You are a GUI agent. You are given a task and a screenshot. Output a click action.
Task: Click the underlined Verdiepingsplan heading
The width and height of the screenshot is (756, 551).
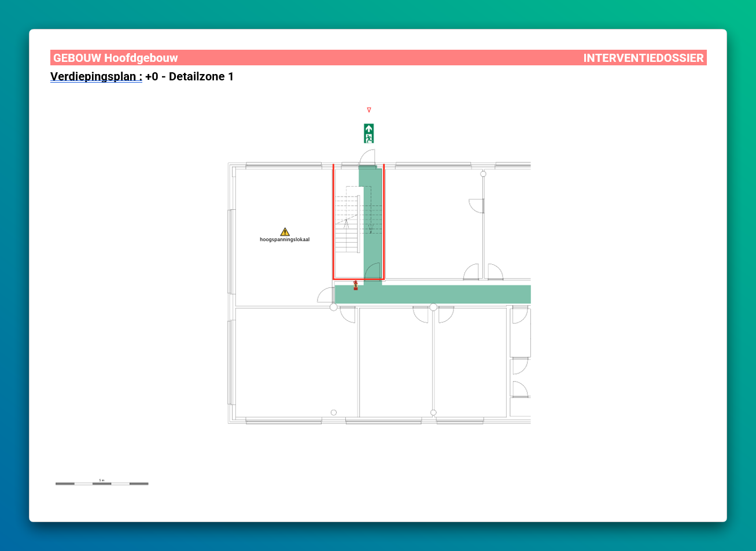(x=96, y=76)
